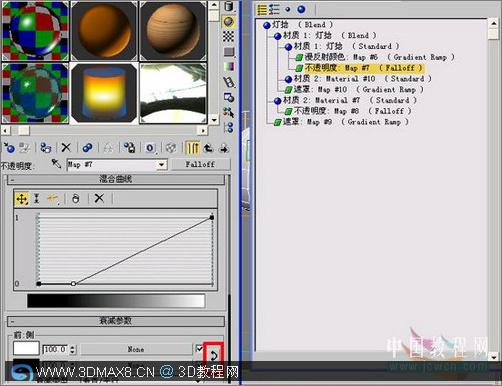Image resolution: width=502 pixels, height=386 pixels.
Task: Click the Make Preview film icon
Action: coord(229,82)
